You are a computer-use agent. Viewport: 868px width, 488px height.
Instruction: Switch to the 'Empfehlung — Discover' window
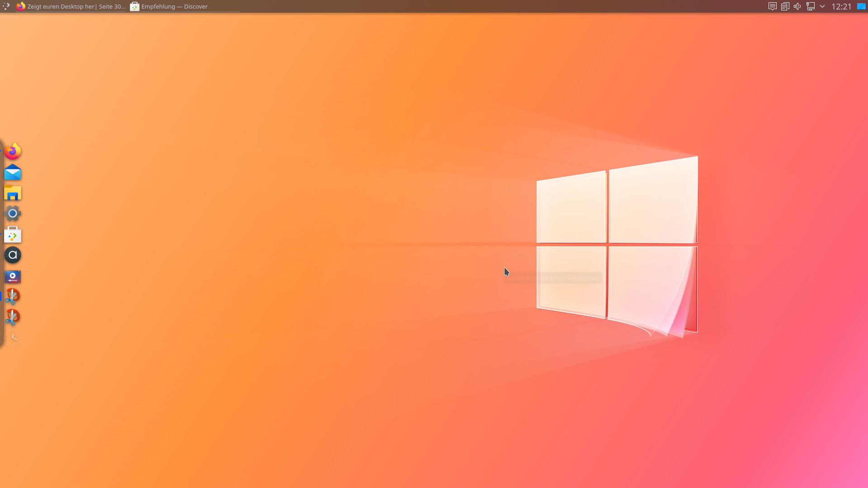184,6
